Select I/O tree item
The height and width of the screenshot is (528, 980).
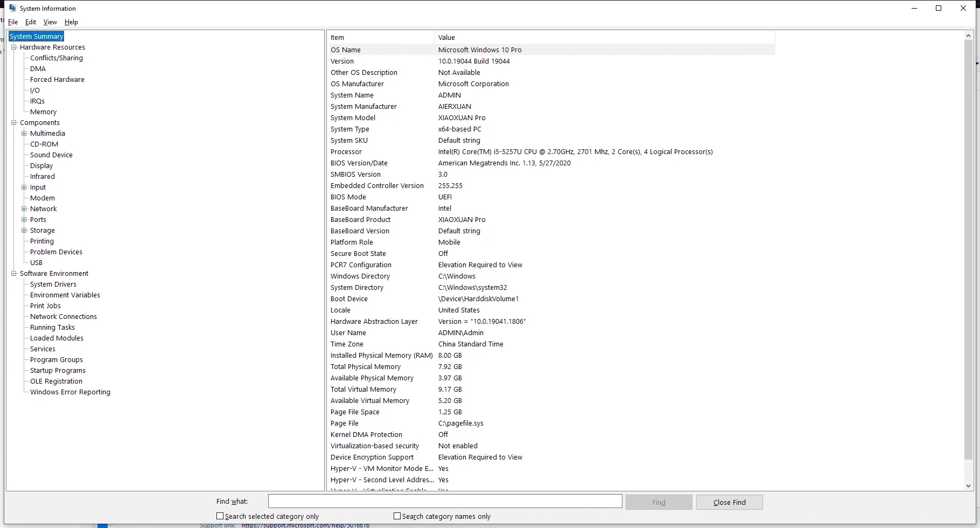click(35, 91)
